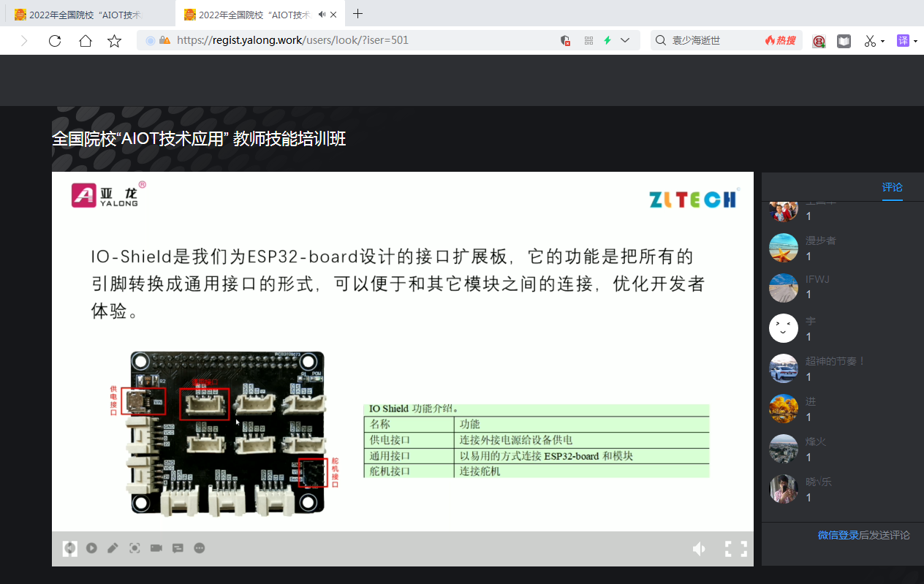
Task: Click the Play button on the video player
Action: point(91,548)
